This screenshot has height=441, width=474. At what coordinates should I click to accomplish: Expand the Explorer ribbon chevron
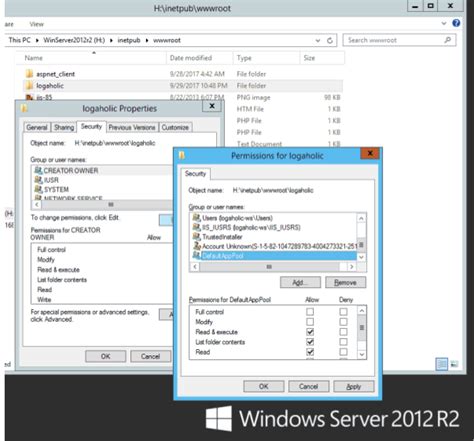444,23
